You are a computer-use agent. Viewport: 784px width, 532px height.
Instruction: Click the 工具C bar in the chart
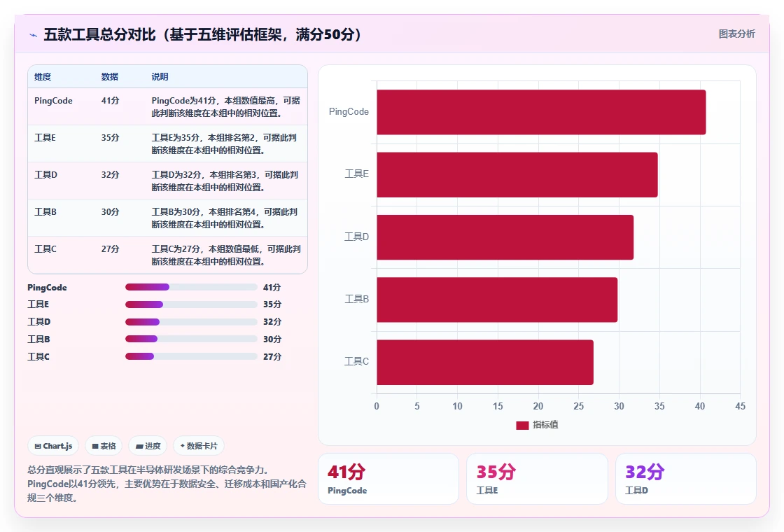point(485,362)
